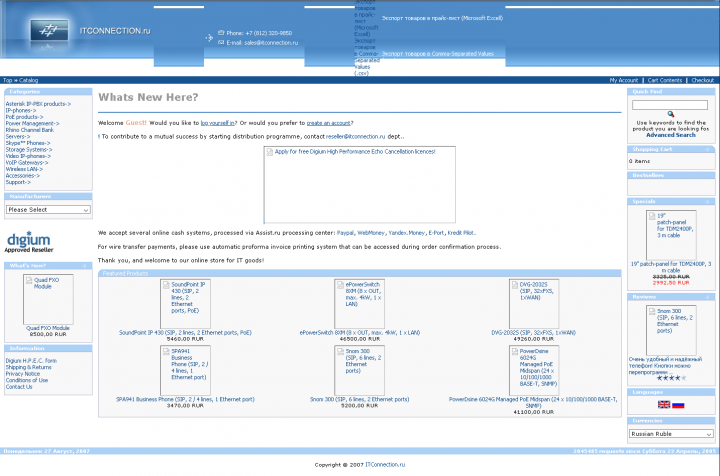720x476 pixels.
Task: Open the Snom 300 review image
Action: 671,330
